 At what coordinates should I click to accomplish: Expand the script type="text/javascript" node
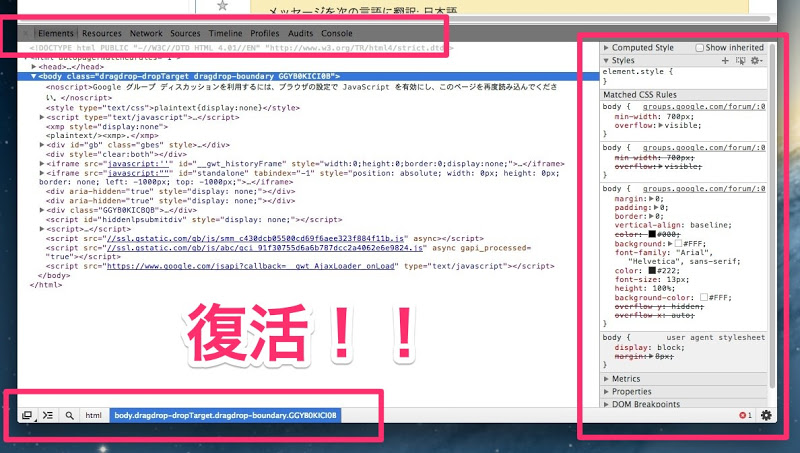pyautogui.click(x=42, y=117)
